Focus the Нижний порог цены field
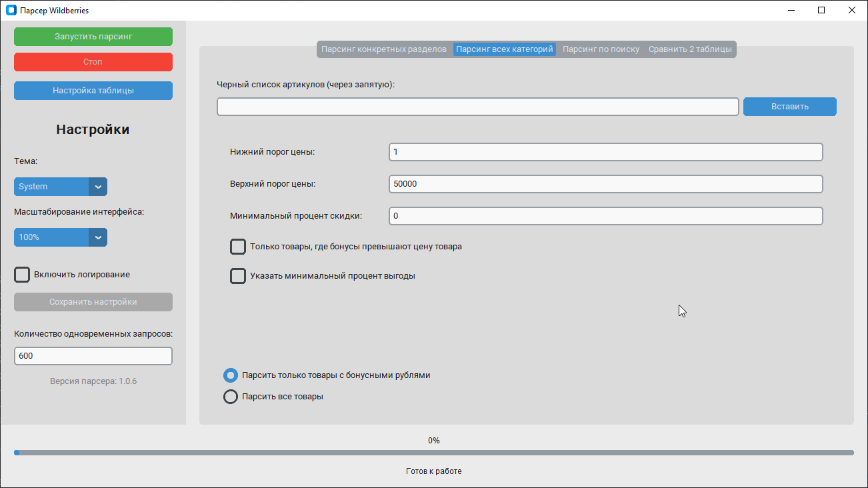This screenshot has width=868, height=488. point(606,152)
